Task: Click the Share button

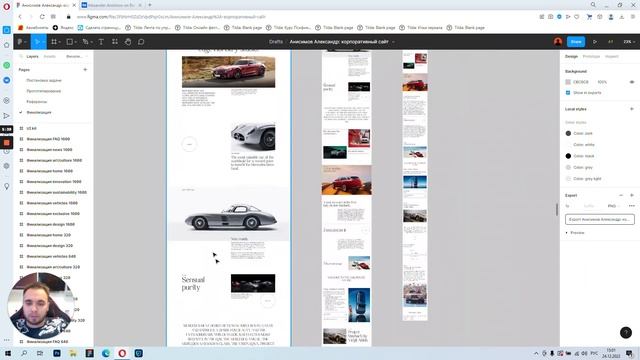Action: [x=576, y=42]
